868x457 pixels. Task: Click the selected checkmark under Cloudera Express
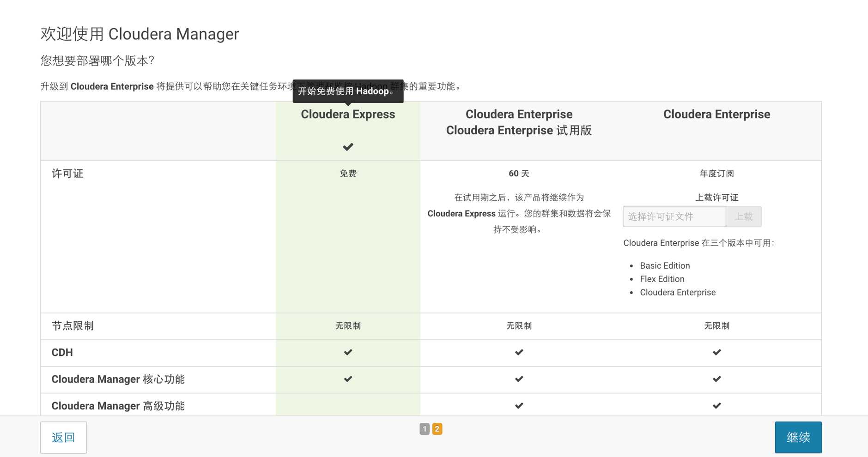(348, 147)
